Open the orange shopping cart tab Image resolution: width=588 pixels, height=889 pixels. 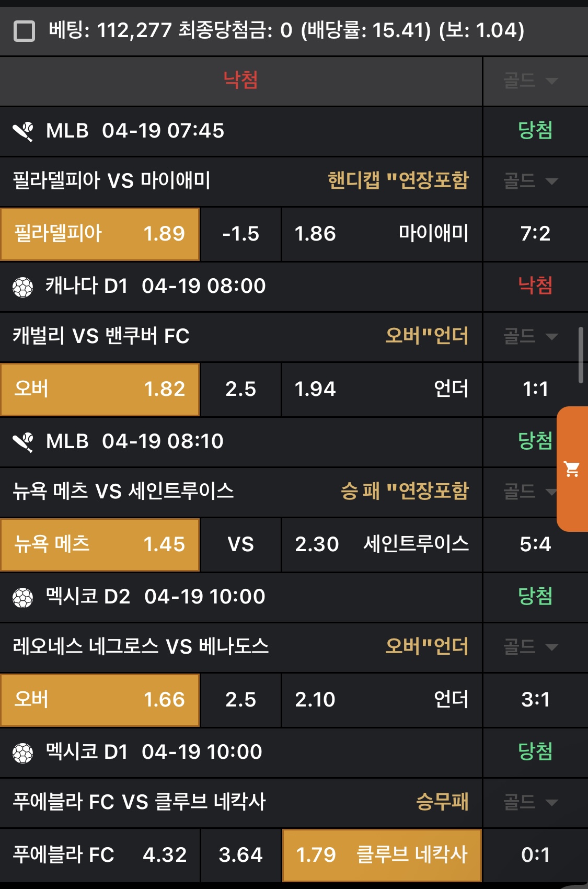[x=572, y=469]
